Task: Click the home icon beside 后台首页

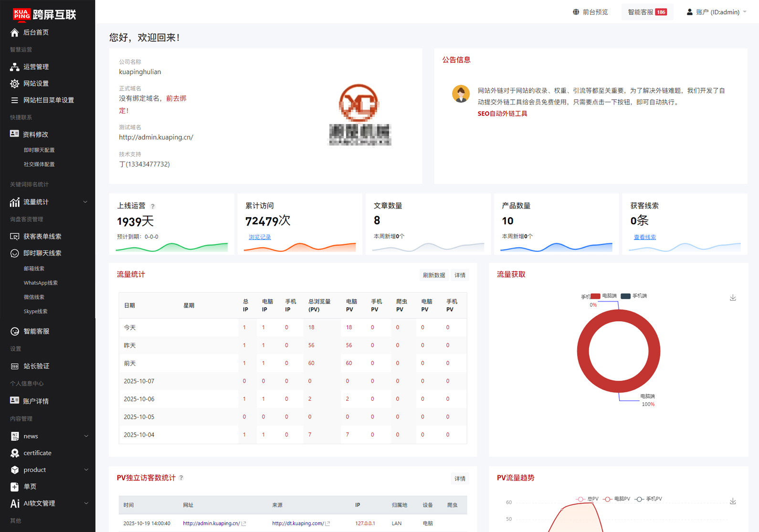Action: [x=14, y=32]
